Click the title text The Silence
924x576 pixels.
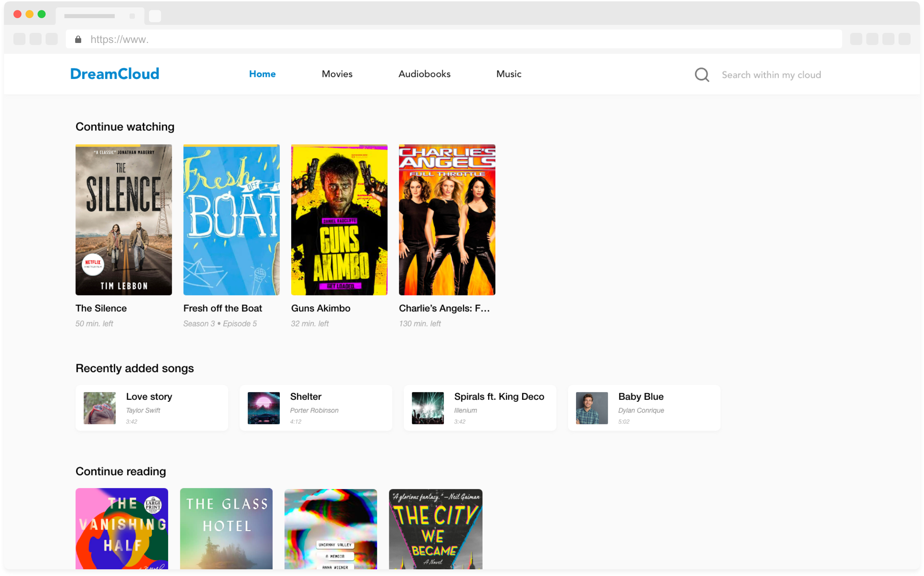[x=101, y=308]
